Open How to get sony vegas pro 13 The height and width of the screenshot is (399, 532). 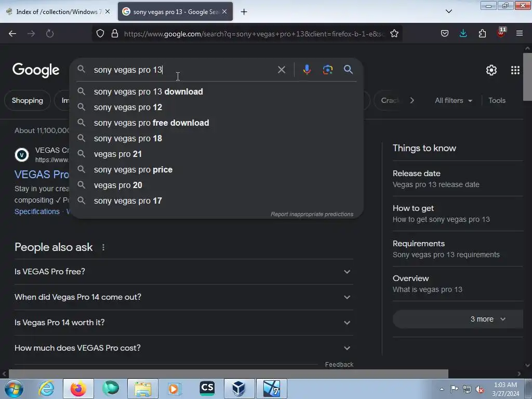(x=458, y=214)
